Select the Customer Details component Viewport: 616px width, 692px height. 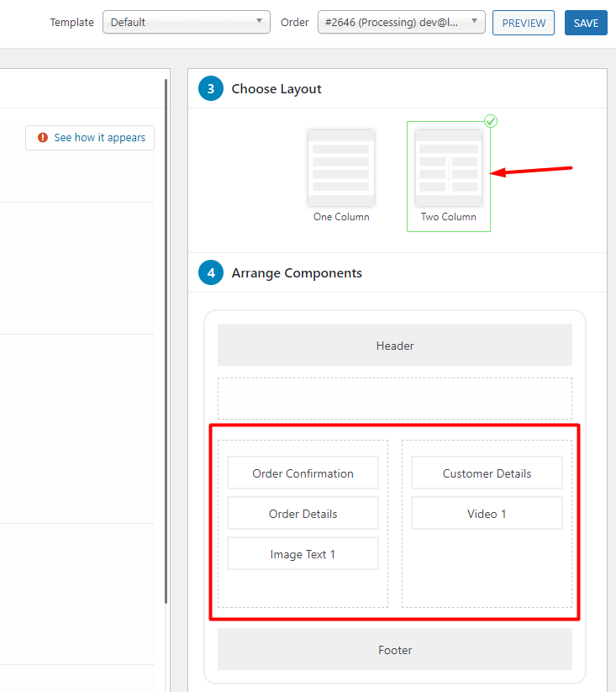pos(487,473)
